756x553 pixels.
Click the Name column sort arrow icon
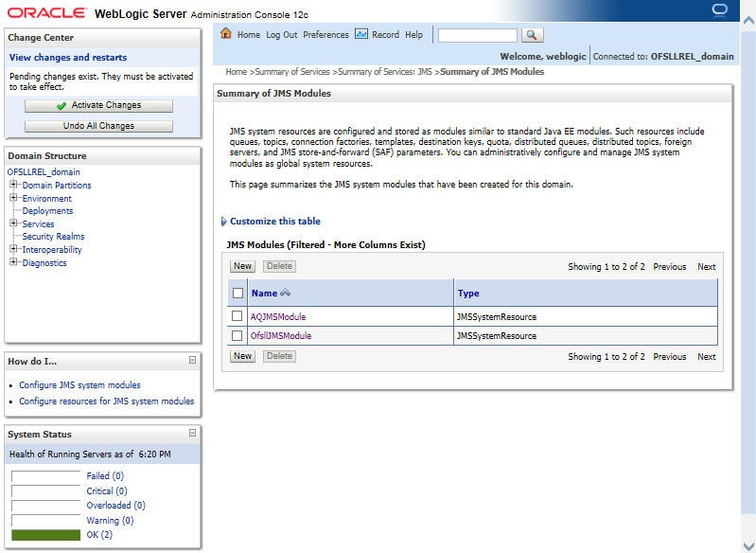point(285,293)
